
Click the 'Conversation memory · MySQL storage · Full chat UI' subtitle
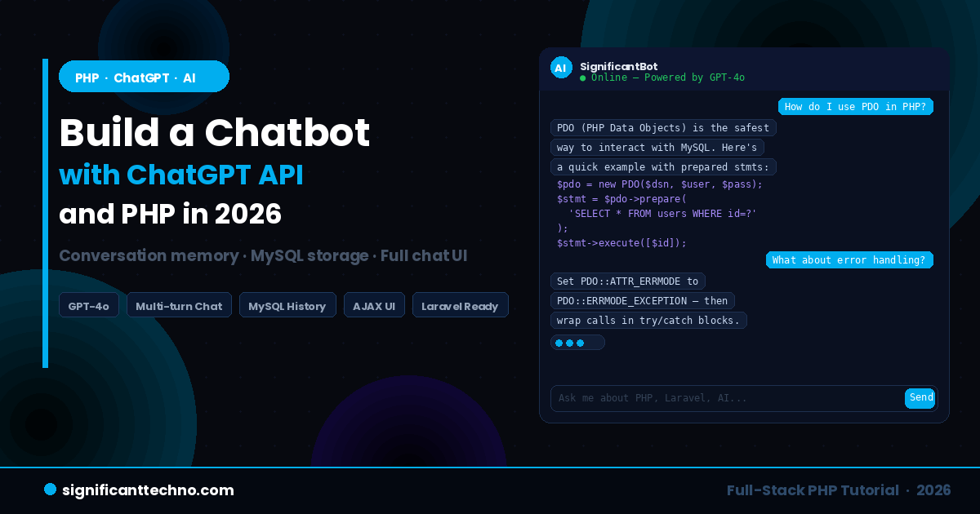point(263,255)
